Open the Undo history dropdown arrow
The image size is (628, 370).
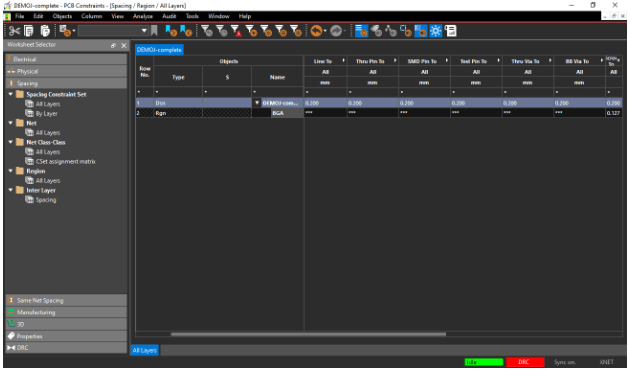point(325,31)
